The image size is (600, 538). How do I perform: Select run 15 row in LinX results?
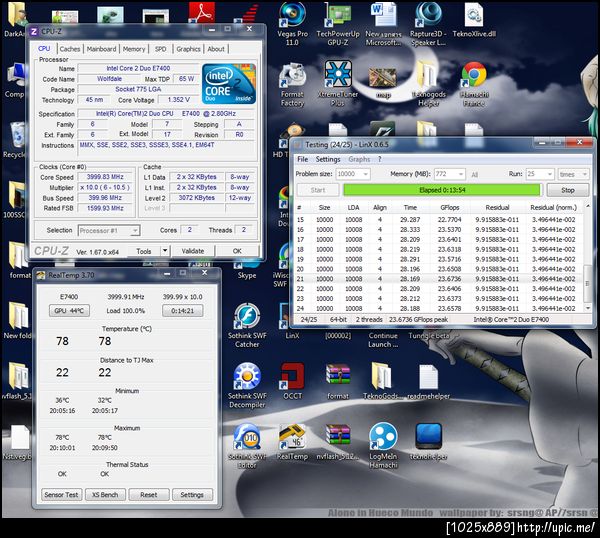pyautogui.click(x=439, y=220)
